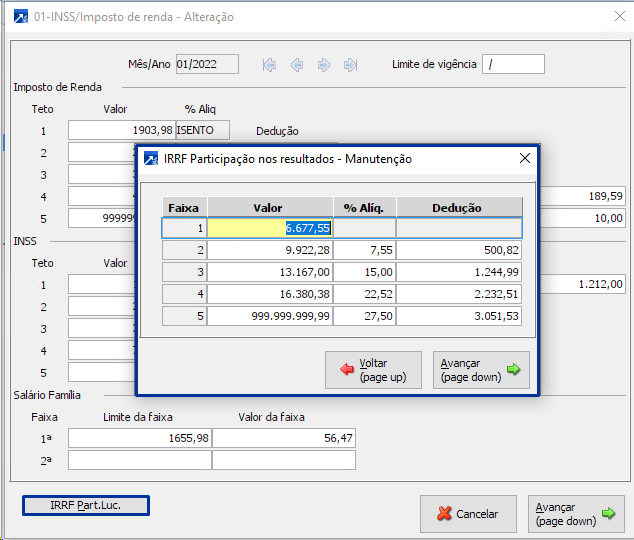This screenshot has height=540, width=634.
Task: Click the Cancelar button
Action: [x=468, y=514]
